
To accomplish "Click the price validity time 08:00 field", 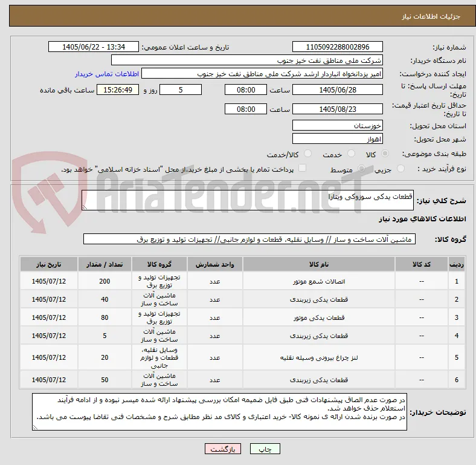I will click(x=246, y=109).
